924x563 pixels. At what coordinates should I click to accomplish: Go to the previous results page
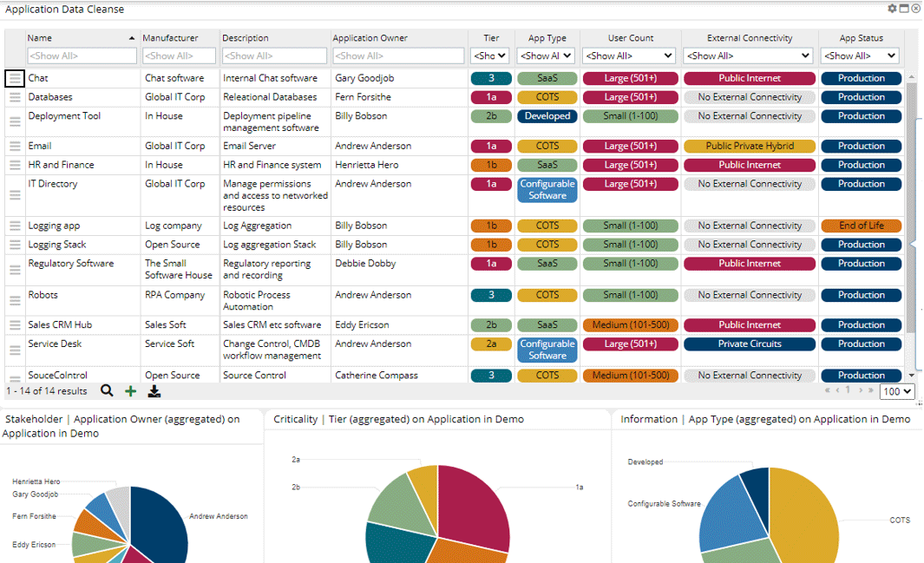[837, 390]
